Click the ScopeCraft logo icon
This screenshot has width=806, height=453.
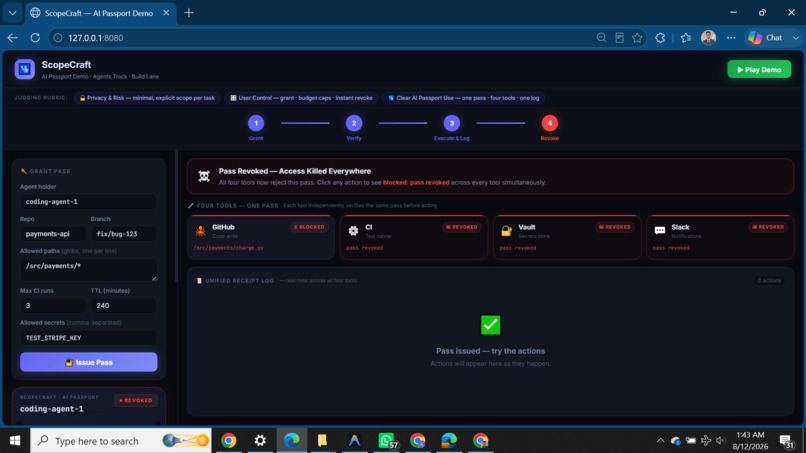(24, 69)
